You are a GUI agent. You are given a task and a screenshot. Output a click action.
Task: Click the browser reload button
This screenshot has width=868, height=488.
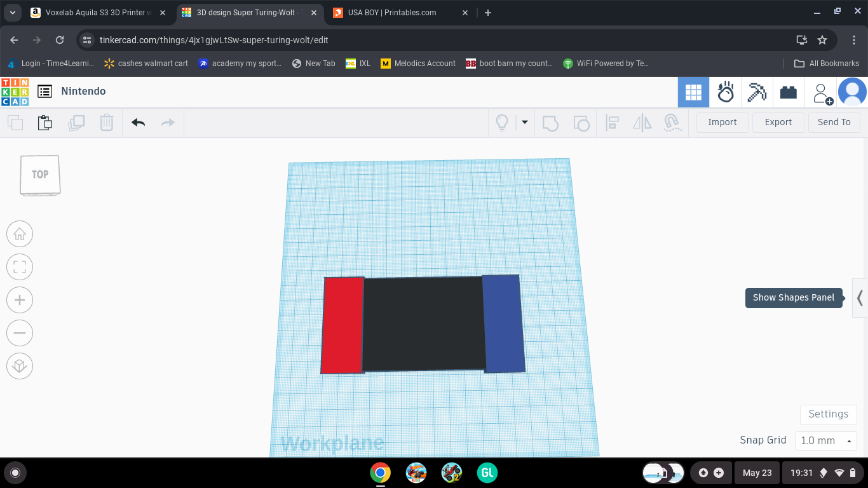point(60,40)
